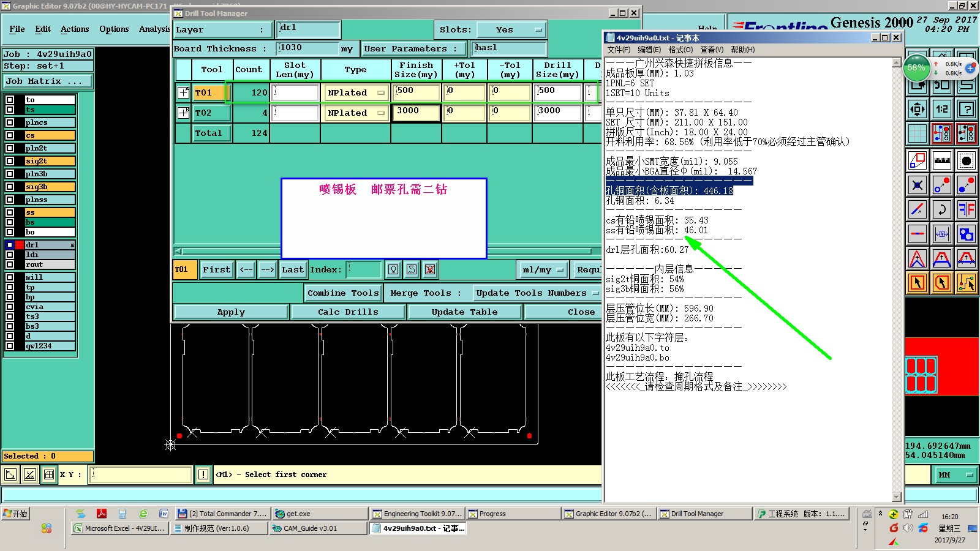980x551 pixels.
Task: Click the dimension arrows resize icon
Action: point(942,234)
